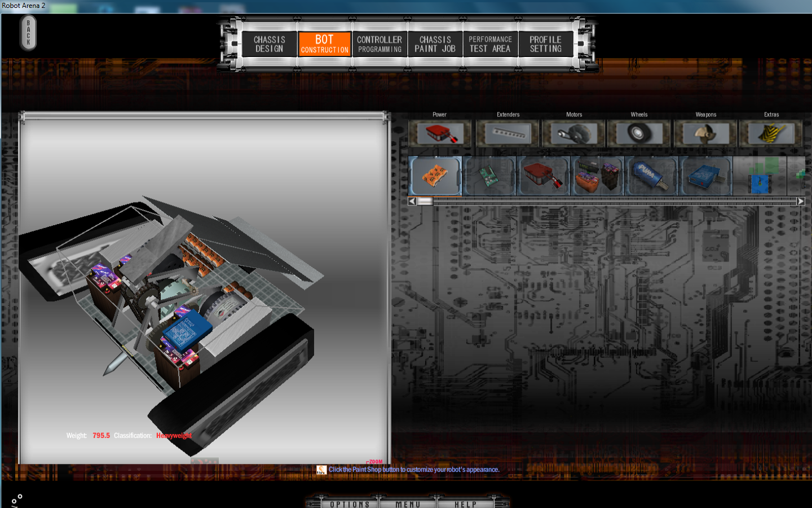The width and height of the screenshot is (812, 508).
Task: Click the component list scrollbar thumb
Action: click(425, 202)
